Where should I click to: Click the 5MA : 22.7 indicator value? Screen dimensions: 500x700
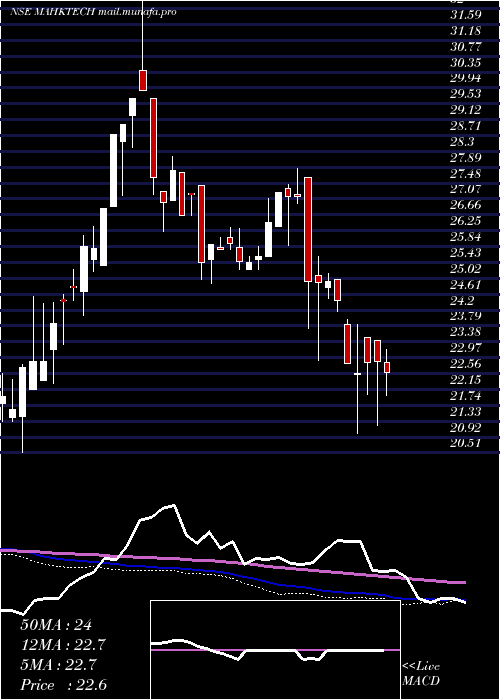[x=58, y=665]
